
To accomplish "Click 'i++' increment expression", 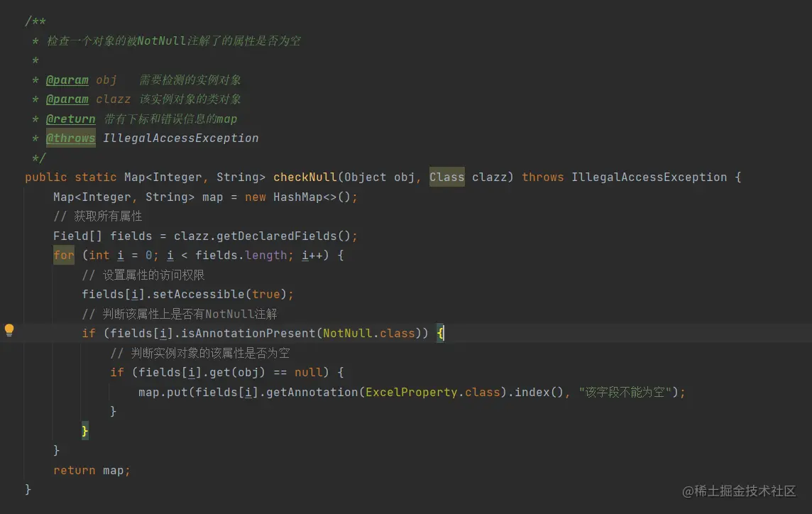I will 312,256.
